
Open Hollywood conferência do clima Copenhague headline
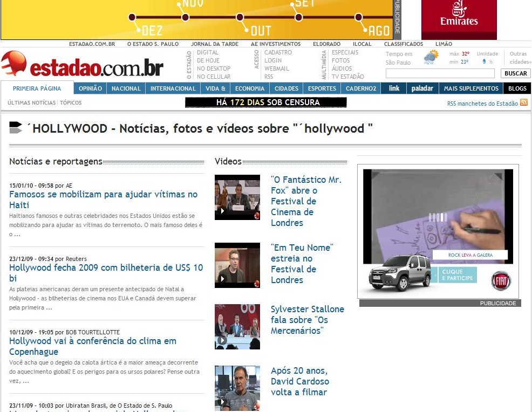pyautogui.click(x=93, y=346)
